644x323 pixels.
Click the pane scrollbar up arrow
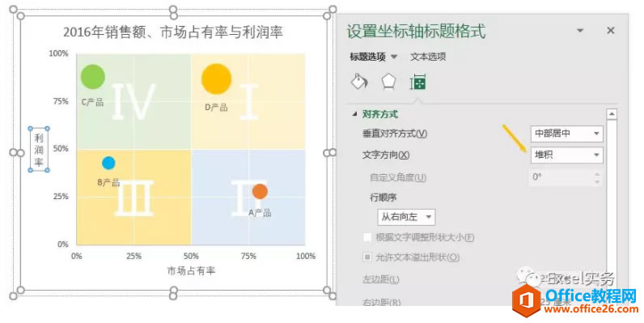click(612, 114)
